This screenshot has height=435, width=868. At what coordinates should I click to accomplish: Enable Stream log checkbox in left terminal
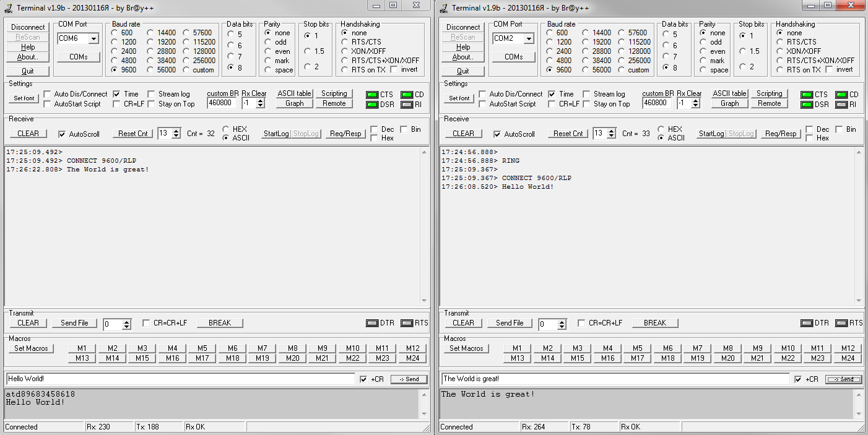152,94
